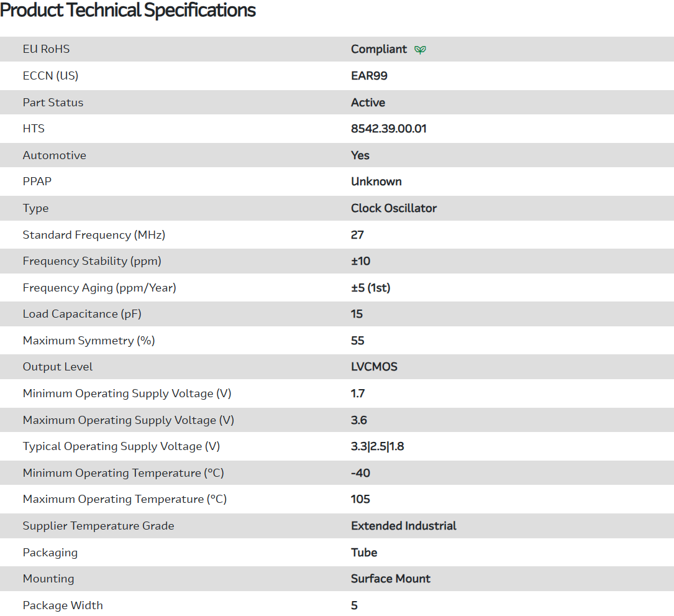Select the 3.3|2.5|1.8 typical voltage value
Viewport: 674px width, 616px height.
click(377, 446)
